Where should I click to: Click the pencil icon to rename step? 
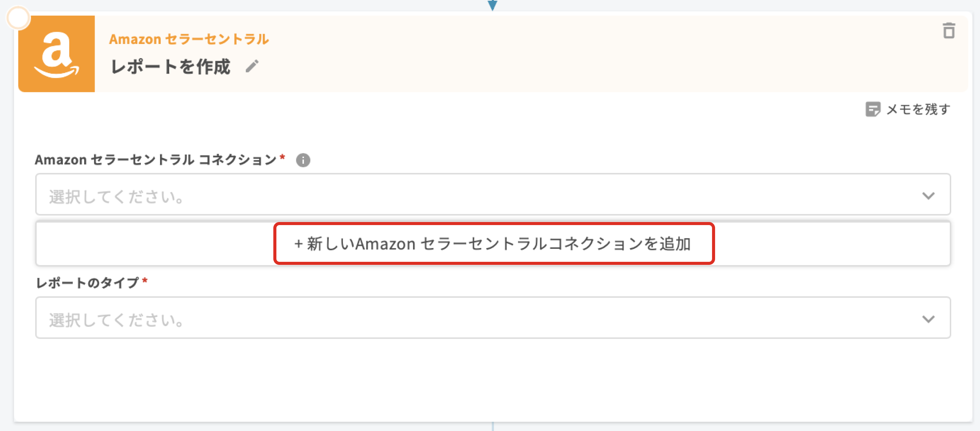tap(252, 66)
